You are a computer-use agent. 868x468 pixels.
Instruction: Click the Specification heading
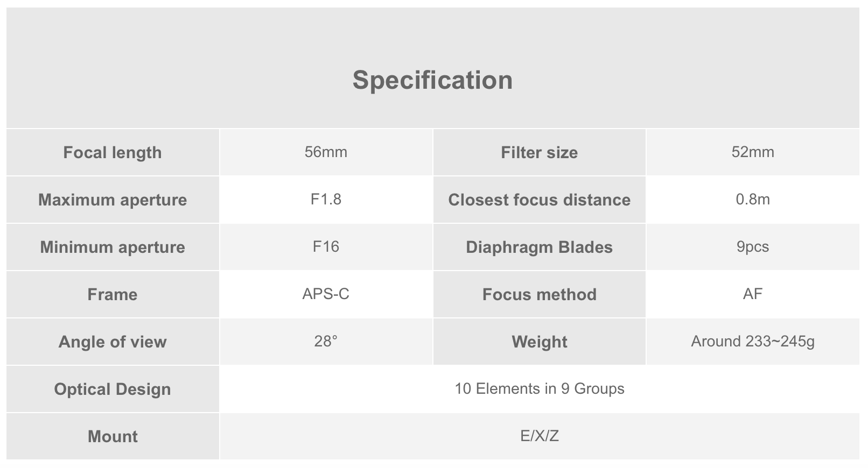pyautogui.click(x=432, y=80)
